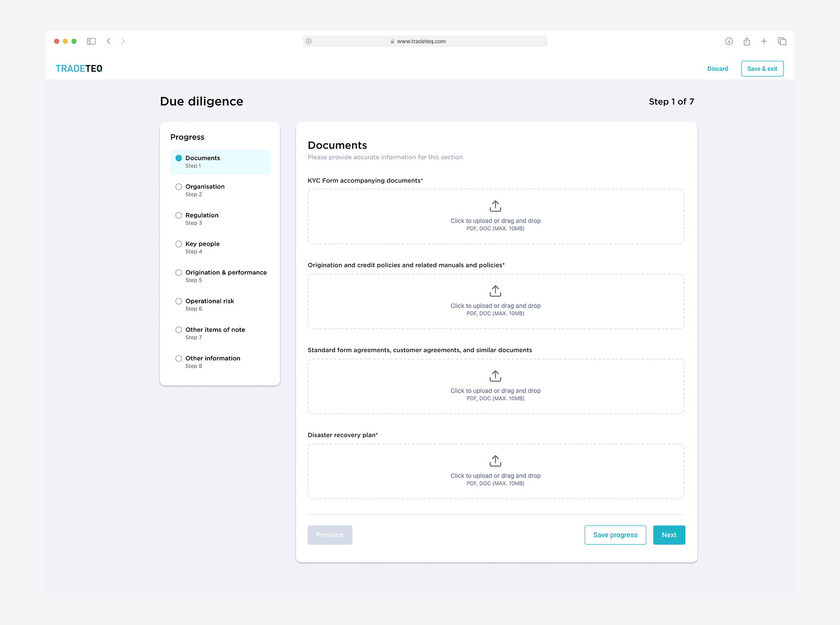This screenshot has height=625, width=840.
Task: Click upload icon under Origination and credit policies
Action: click(x=495, y=291)
